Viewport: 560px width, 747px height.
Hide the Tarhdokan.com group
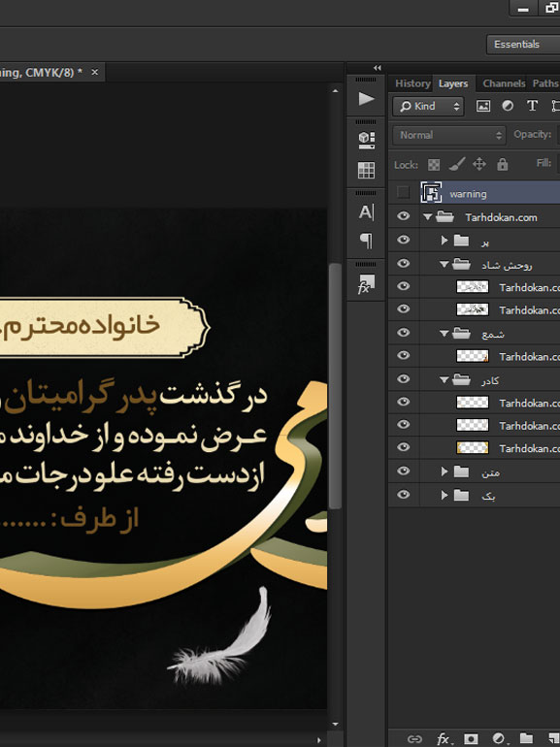[x=403, y=216]
